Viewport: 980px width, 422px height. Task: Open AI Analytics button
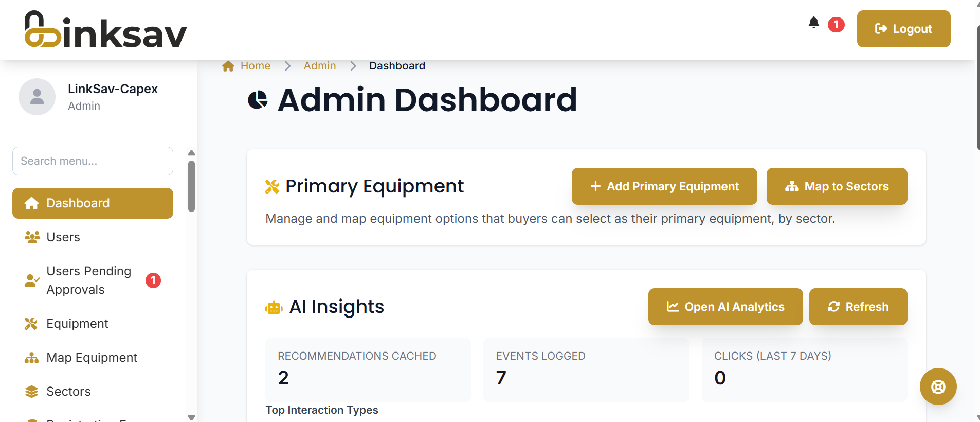[x=725, y=307]
